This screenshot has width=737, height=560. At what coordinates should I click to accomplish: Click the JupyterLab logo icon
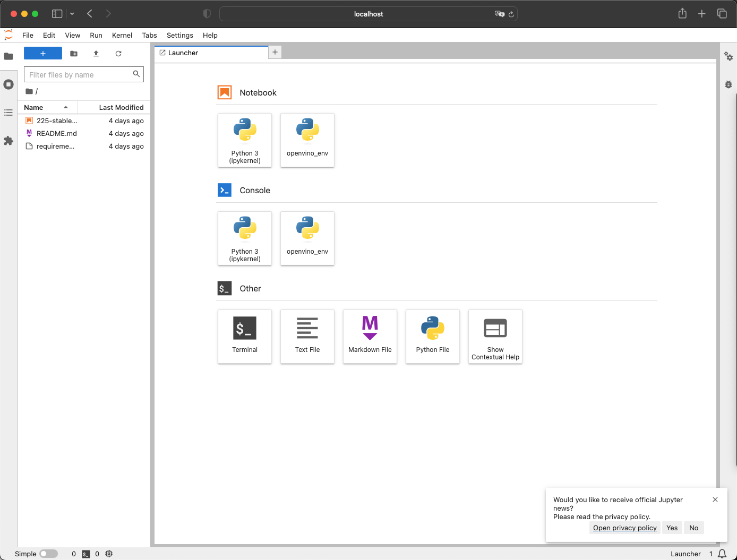pyautogui.click(x=8, y=35)
